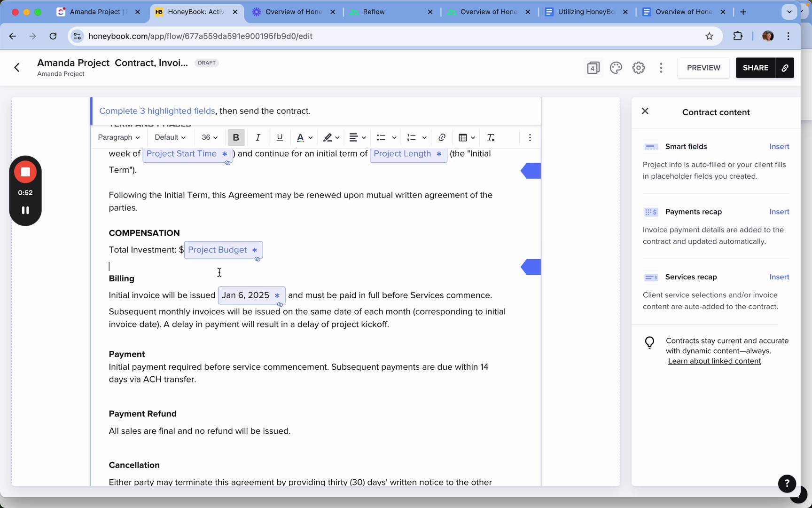Open the Chrome three-dot menu

click(x=789, y=36)
